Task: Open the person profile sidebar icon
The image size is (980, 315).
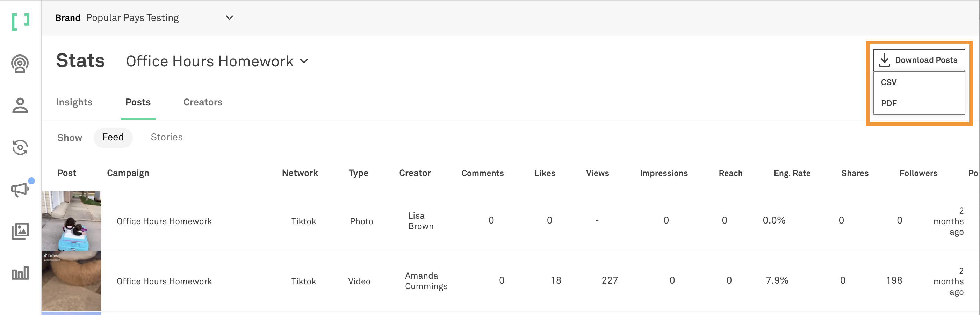Action: (20, 105)
